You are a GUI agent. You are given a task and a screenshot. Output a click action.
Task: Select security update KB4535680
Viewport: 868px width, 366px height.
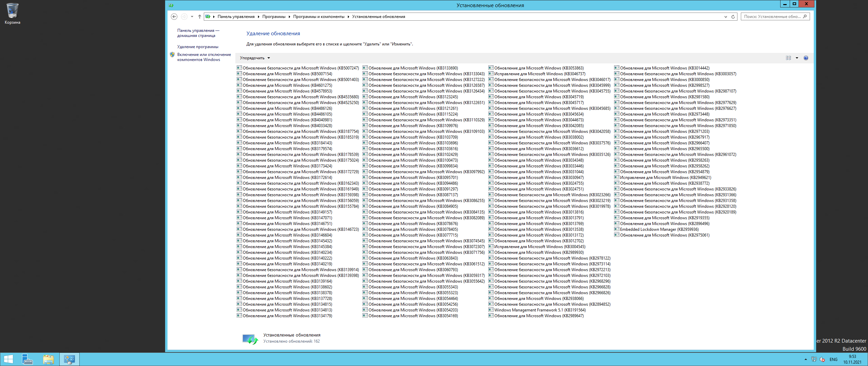tap(298, 97)
